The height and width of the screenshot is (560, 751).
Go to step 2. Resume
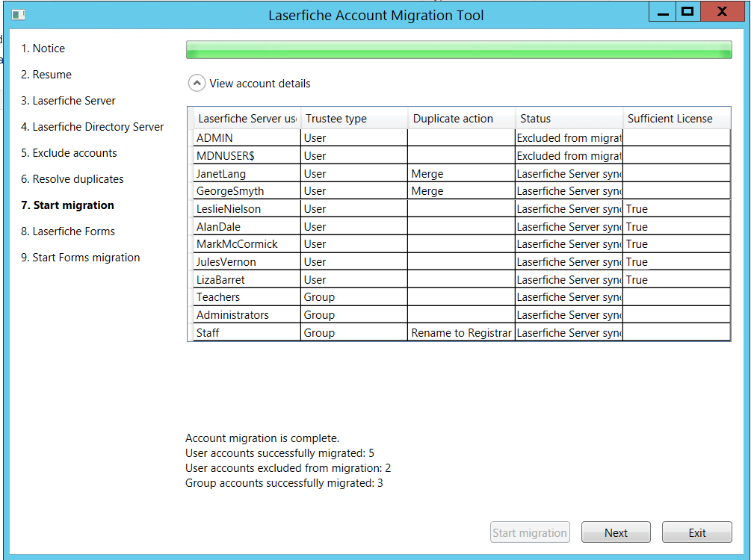click(46, 75)
